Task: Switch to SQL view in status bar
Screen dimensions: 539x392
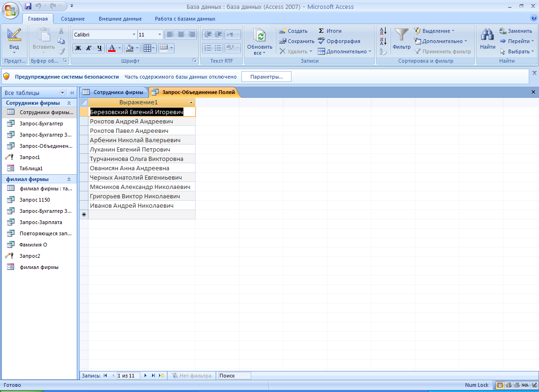Action: click(525, 385)
